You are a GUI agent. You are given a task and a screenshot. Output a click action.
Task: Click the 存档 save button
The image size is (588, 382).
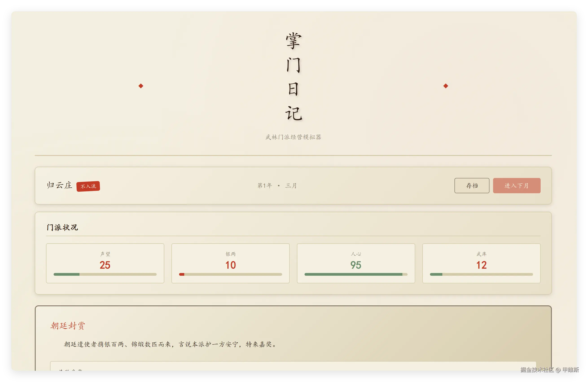pos(472,186)
